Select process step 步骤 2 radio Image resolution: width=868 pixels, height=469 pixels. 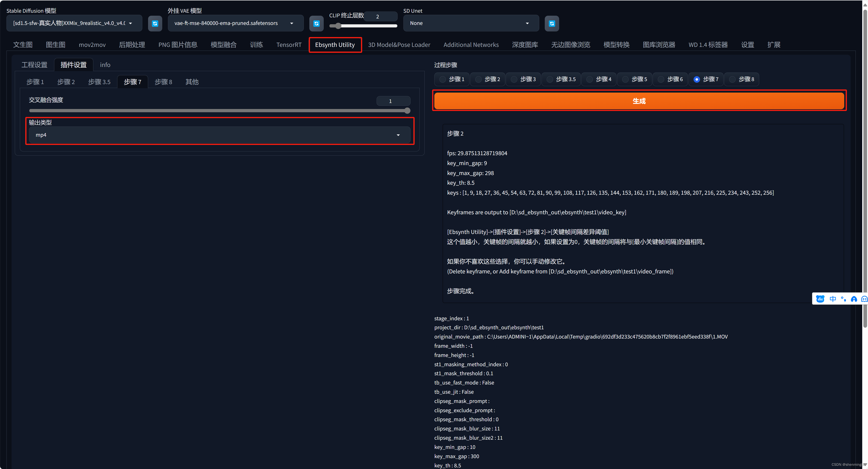[x=487, y=79]
